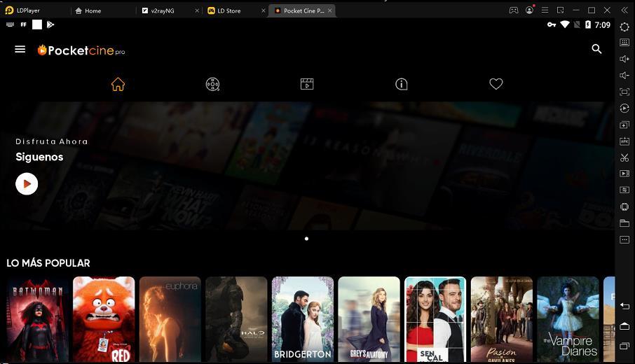Close the v2rayNG tab

pos(197,11)
